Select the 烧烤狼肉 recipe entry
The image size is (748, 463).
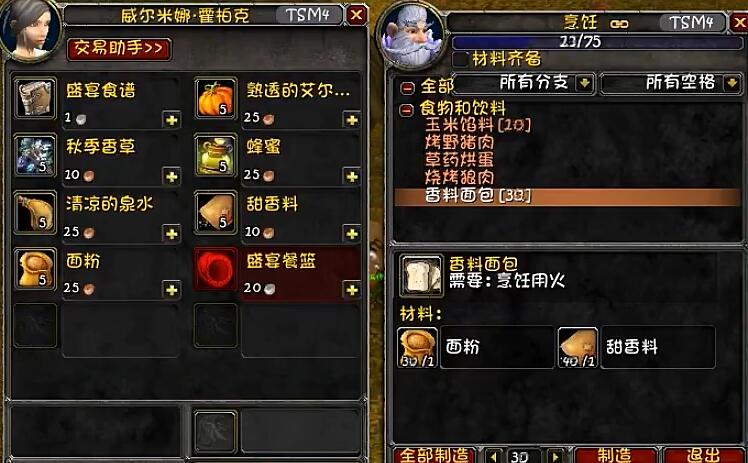coord(459,177)
